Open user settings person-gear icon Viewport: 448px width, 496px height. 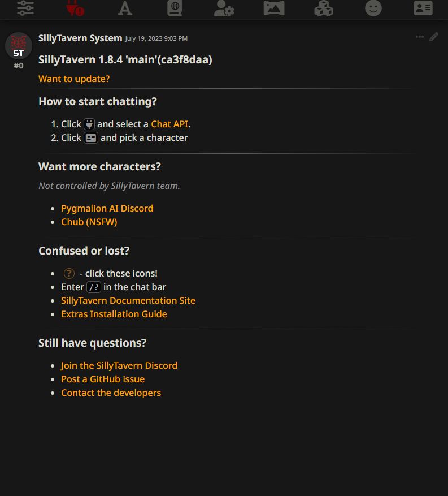click(224, 8)
